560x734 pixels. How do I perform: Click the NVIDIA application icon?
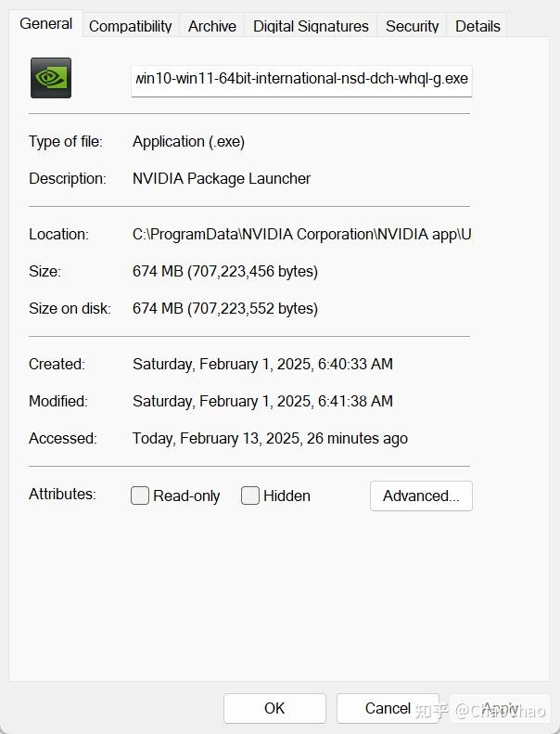pyautogui.click(x=51, y=78)
